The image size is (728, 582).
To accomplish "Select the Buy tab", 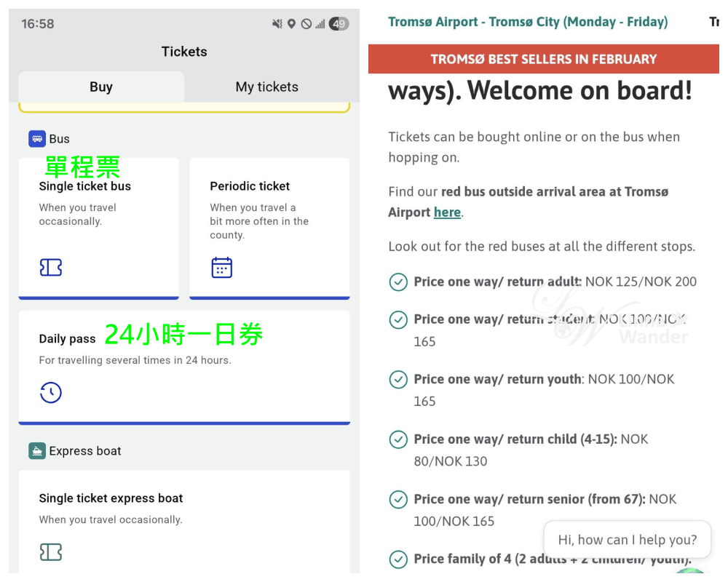I will (x=101, y=87).
